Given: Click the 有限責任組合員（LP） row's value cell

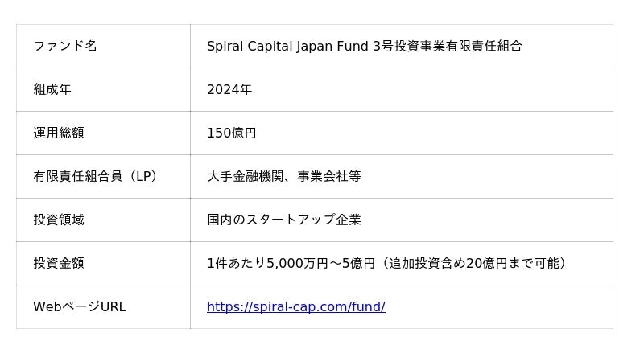Looking at the screenshot, I should click(483, 176).
